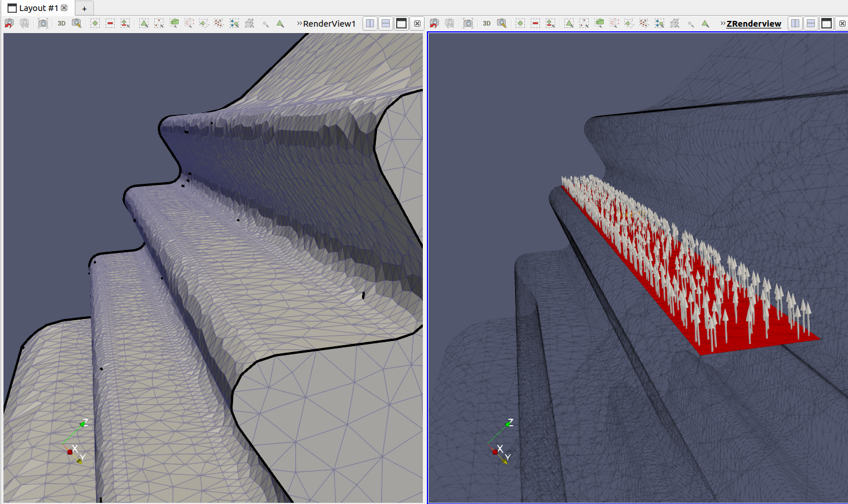The height and width of the screenshot is (504, 848).
Task: Capture screenshot of ZRenderview
Action: [x=468, y=23]
